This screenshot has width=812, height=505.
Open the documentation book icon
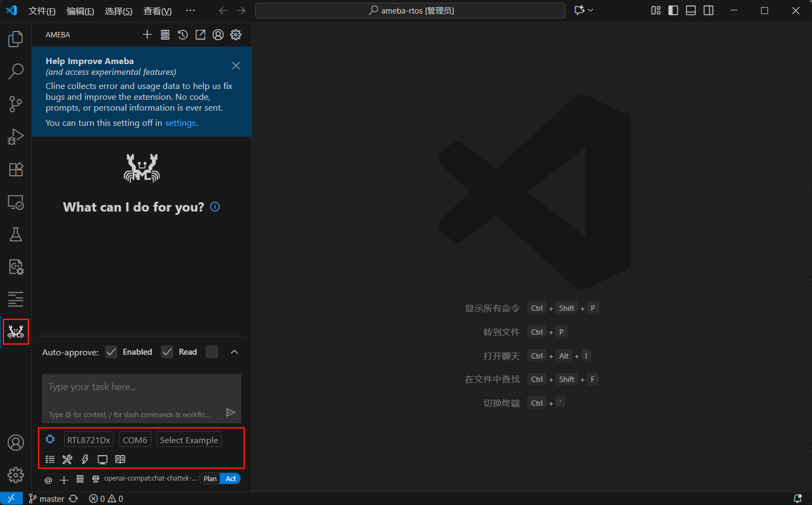coord(120,459)
